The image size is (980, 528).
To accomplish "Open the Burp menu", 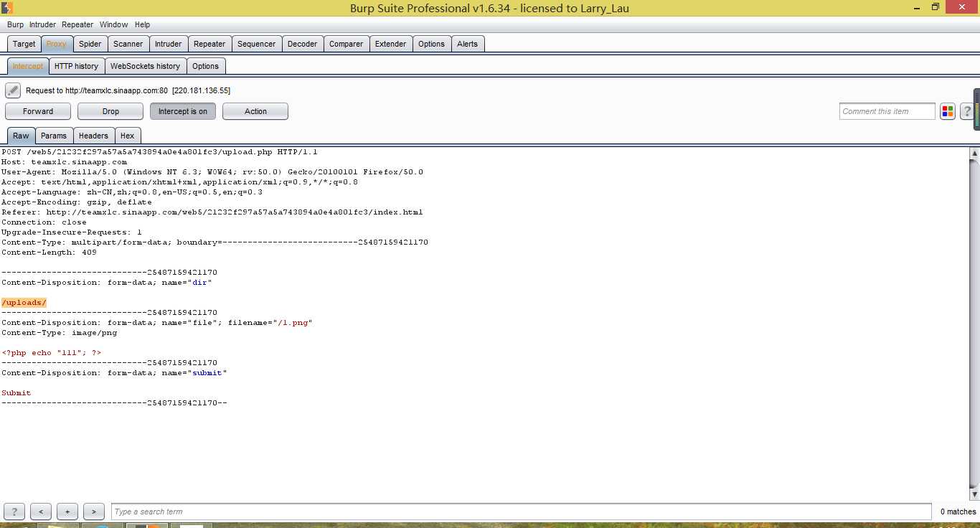I will pyautogui.click(x=15, y=24).
